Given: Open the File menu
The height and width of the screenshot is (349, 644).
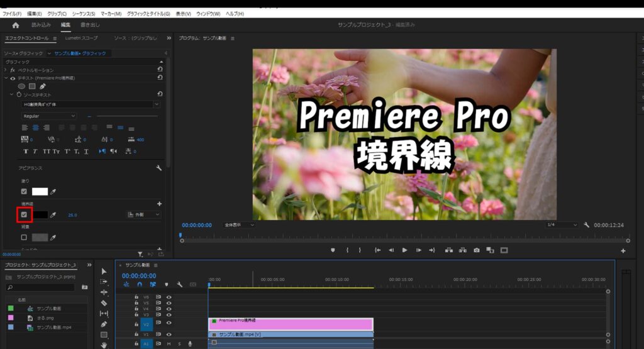Looking at the screenshot, I should [12, 14].
